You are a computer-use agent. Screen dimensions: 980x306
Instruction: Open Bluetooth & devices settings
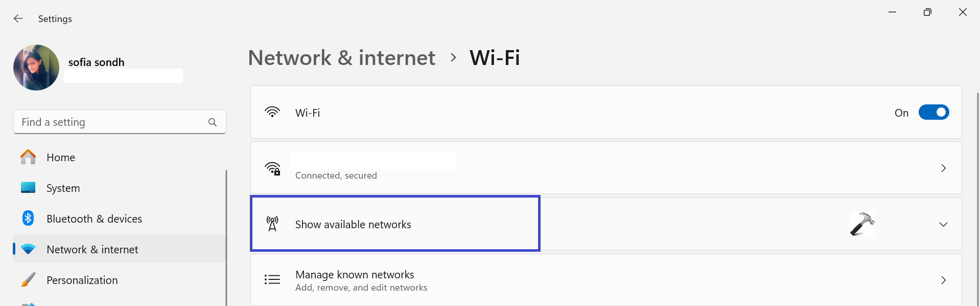point(94,218)
